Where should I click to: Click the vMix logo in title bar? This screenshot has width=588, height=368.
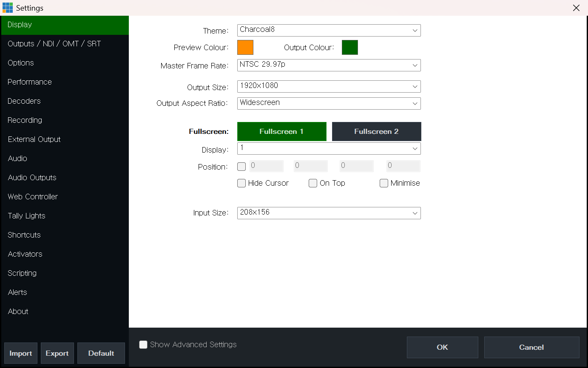[x=8, y=8]
